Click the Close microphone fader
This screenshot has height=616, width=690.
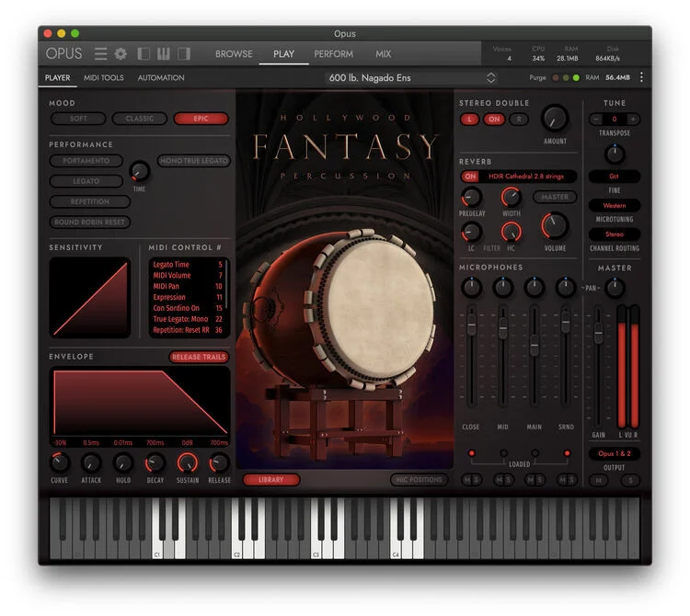(471, 325)
